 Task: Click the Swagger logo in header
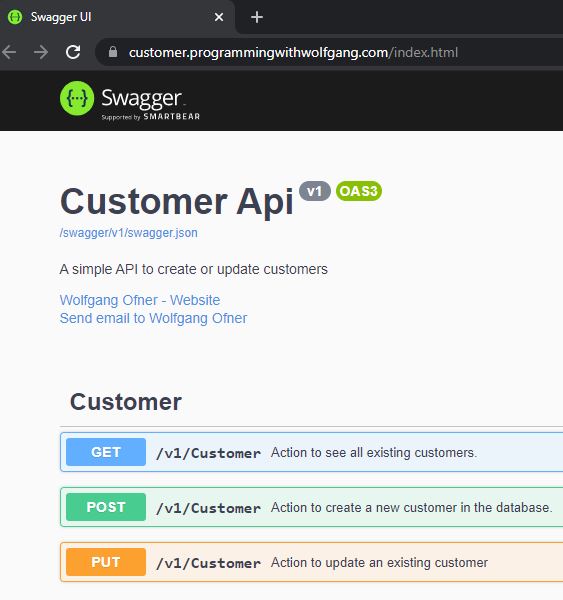(x=130, y=101)
